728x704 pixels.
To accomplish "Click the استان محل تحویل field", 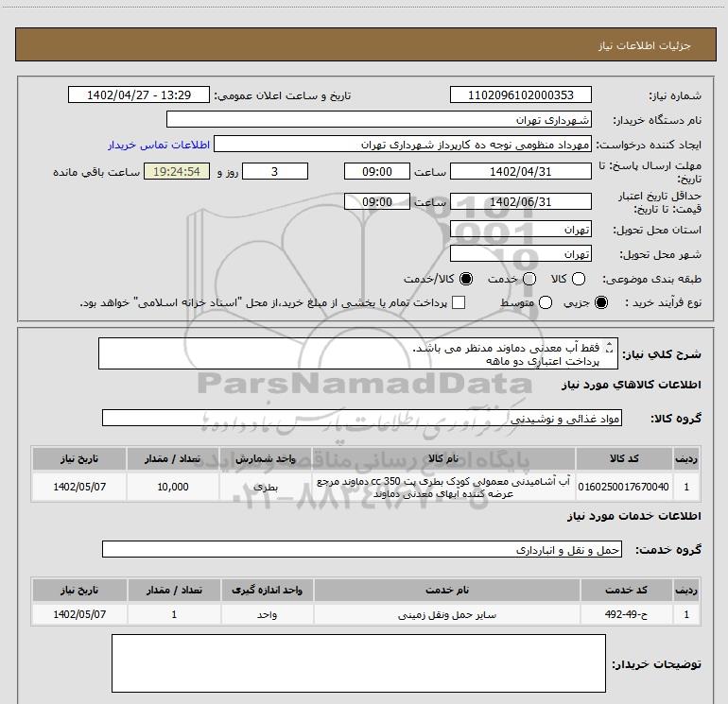I will point(520,229).
